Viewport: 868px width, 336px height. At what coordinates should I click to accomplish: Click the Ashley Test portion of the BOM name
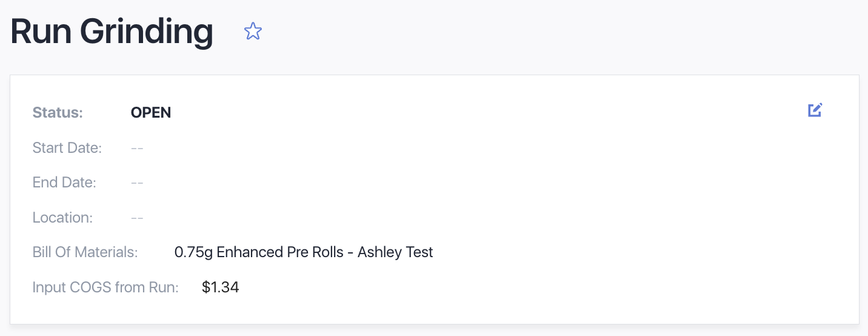point(395,252)
